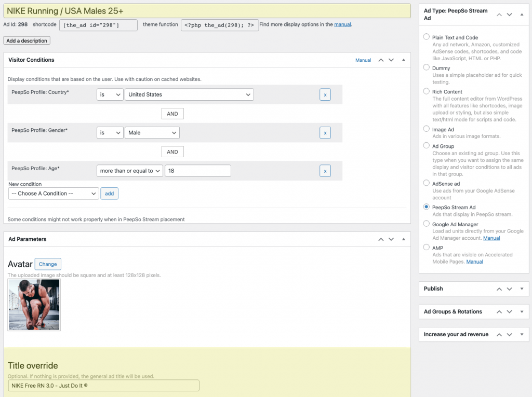Expand Increase your ad revenue panel

(x=522, y=335)
